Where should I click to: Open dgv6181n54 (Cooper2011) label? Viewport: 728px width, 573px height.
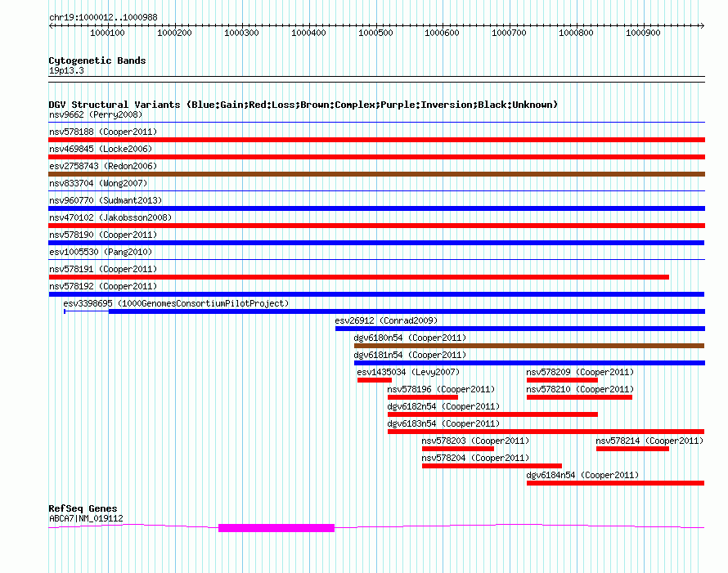click(x=410, y=355)
